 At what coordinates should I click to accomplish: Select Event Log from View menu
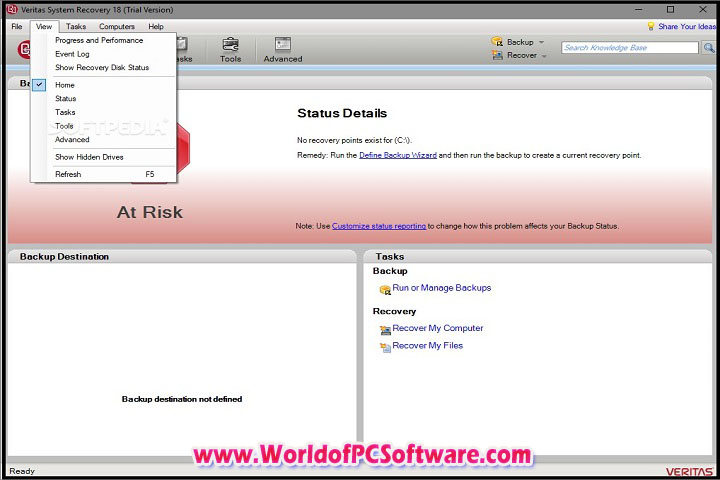[x=72, y=54]
